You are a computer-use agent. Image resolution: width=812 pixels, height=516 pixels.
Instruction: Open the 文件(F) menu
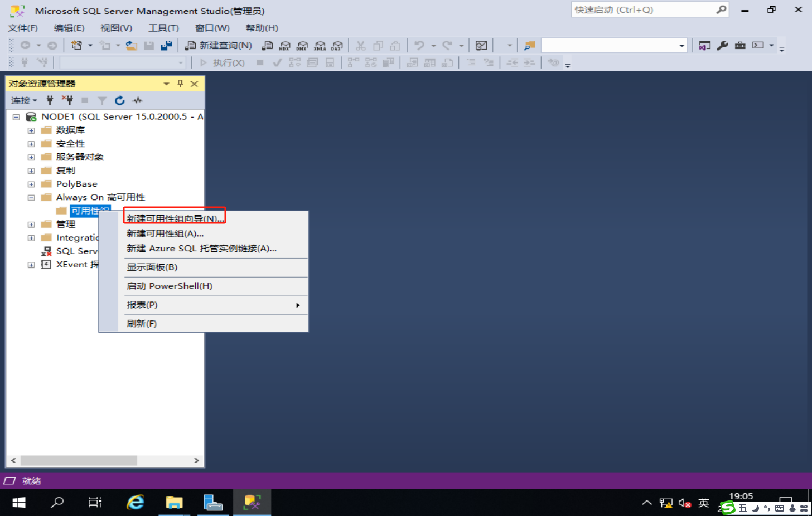[x=23, y=28]
